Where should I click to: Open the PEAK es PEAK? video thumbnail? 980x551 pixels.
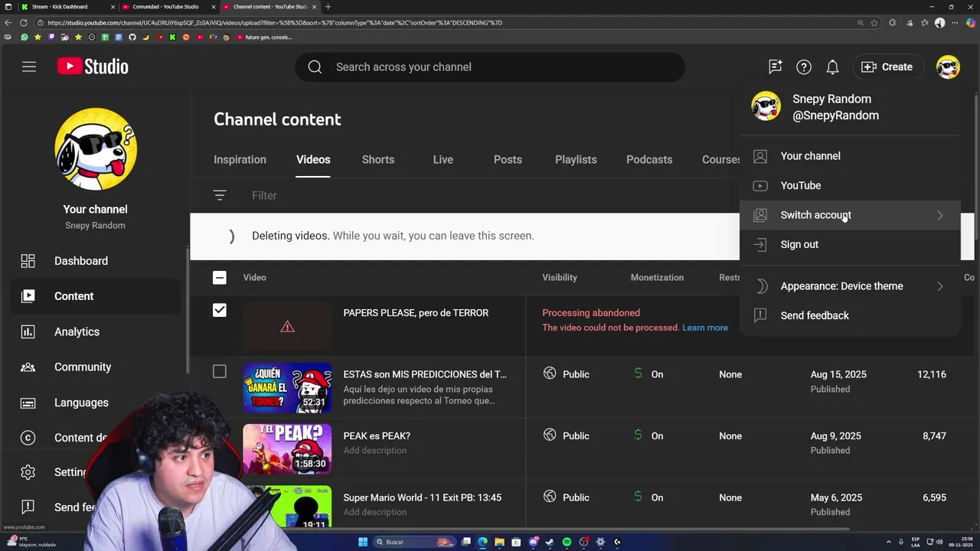287,449
